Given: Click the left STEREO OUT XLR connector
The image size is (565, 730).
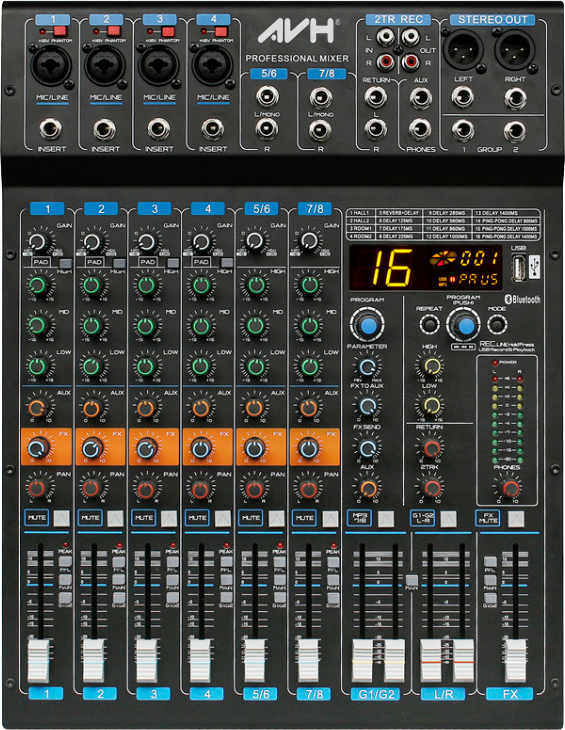Looking at the screenshot, I should [463, 50].
